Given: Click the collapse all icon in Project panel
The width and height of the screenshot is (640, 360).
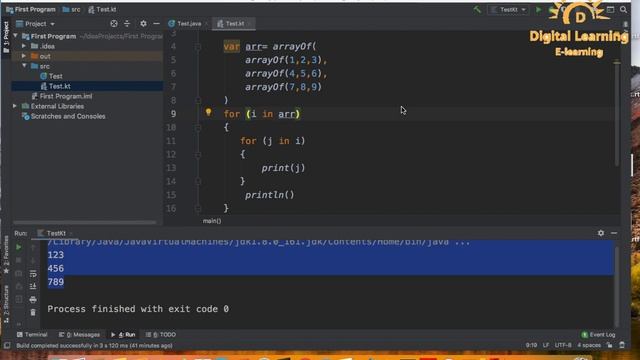Looking at the screenshot, I should tap(127, 24).
